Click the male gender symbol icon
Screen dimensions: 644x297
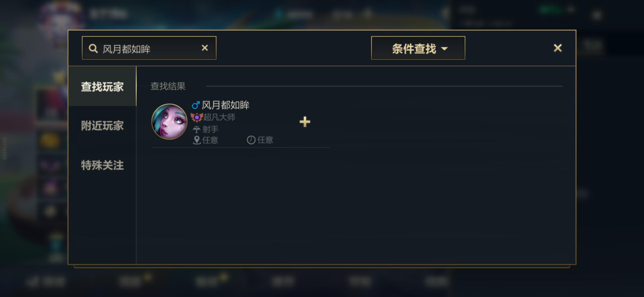(x=195, y=105)
